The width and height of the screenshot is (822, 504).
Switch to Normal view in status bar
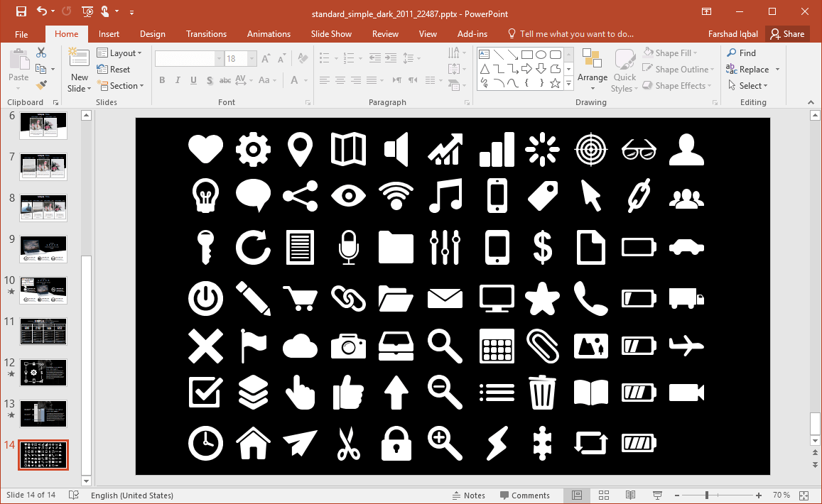(577, 495)
